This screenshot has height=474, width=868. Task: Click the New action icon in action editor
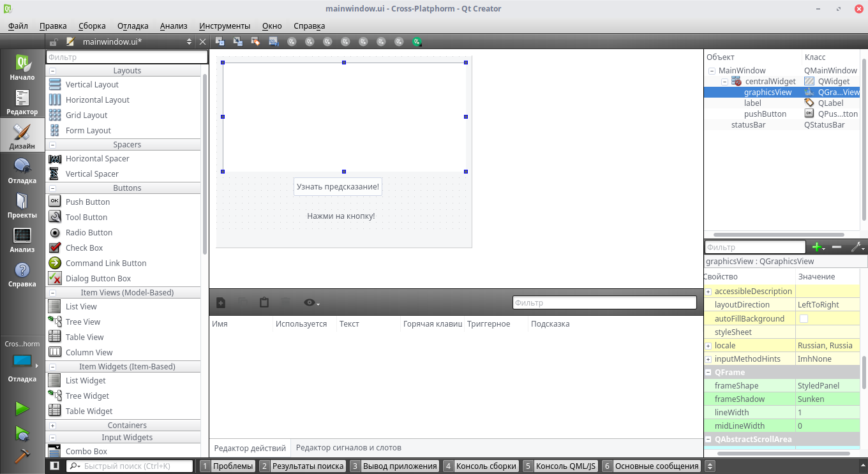click(221, 302)
